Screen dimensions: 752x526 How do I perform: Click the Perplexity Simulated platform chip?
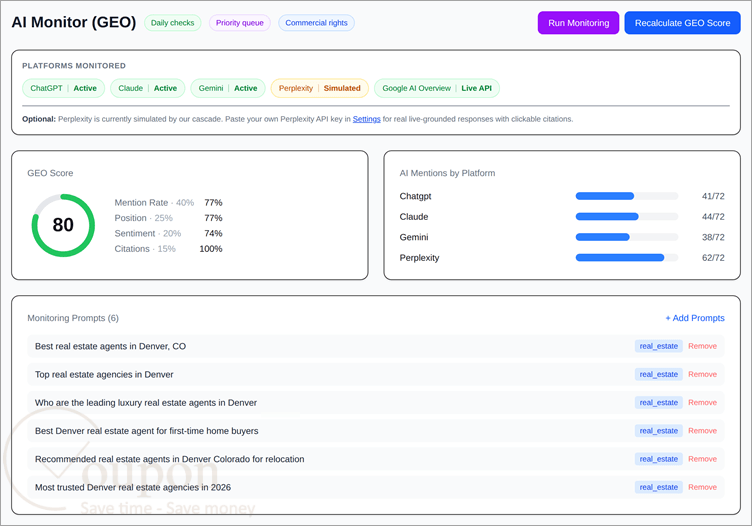[x=319, y=88]
